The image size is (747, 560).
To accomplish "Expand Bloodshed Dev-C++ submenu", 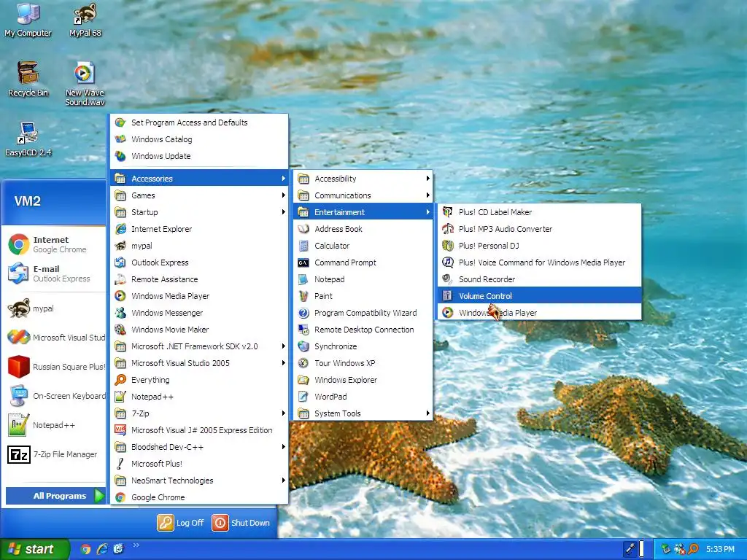I will [x=199, y=447].
